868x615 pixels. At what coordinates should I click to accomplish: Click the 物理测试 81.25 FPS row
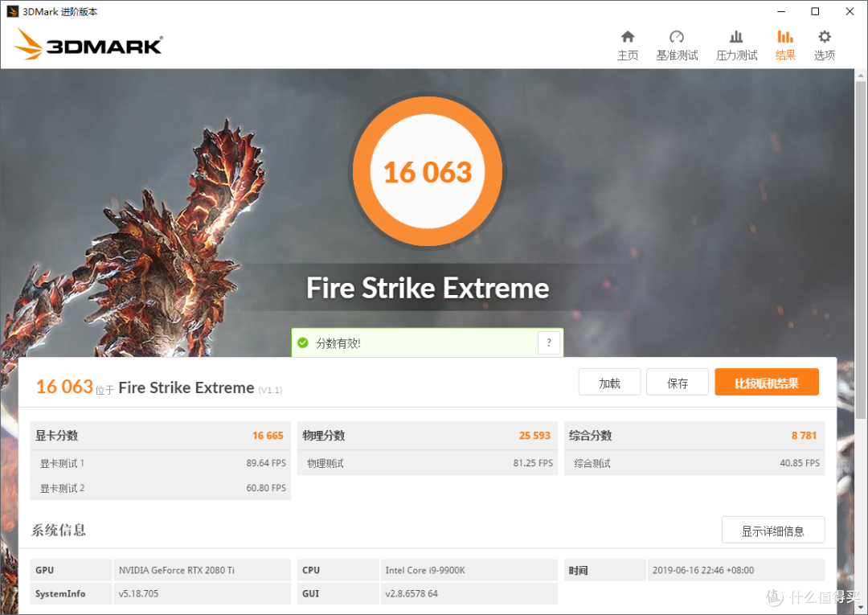tap(428, 463)
